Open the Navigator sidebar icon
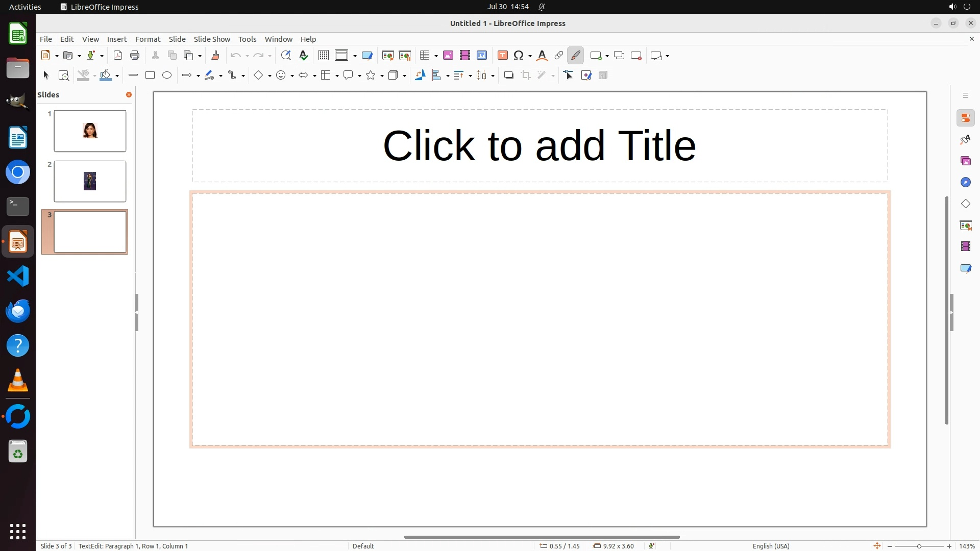Viewport: 980px width, 551px height. click(965, 183)
